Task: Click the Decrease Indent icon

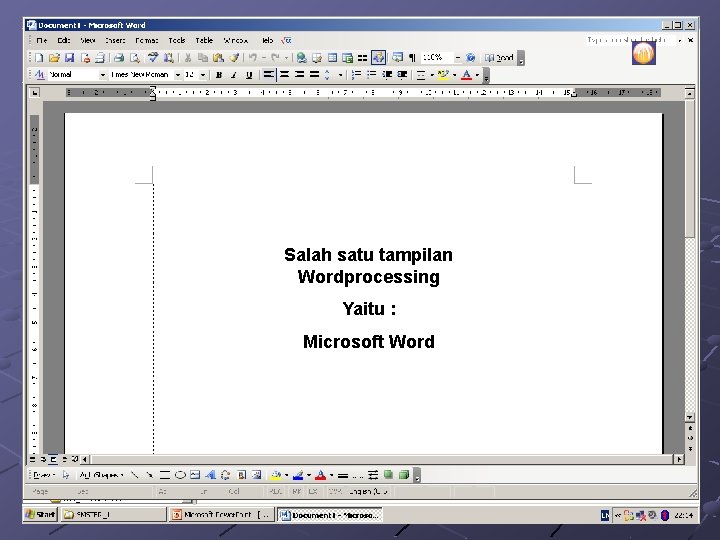Action: click(387, 74)
